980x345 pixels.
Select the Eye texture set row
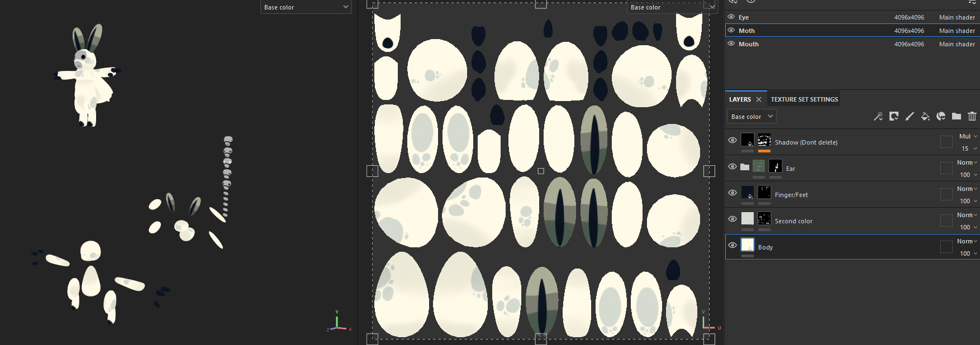point(852,17)
